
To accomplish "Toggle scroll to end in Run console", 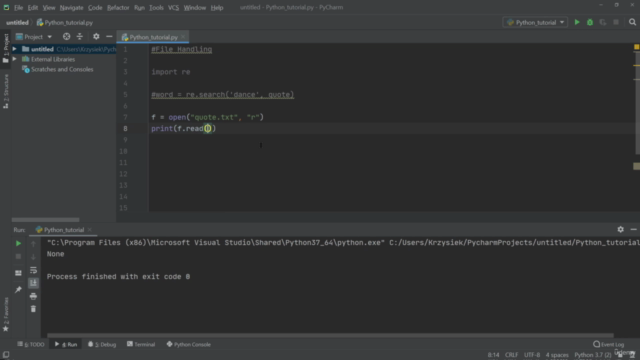I will (x=33, y=283).
